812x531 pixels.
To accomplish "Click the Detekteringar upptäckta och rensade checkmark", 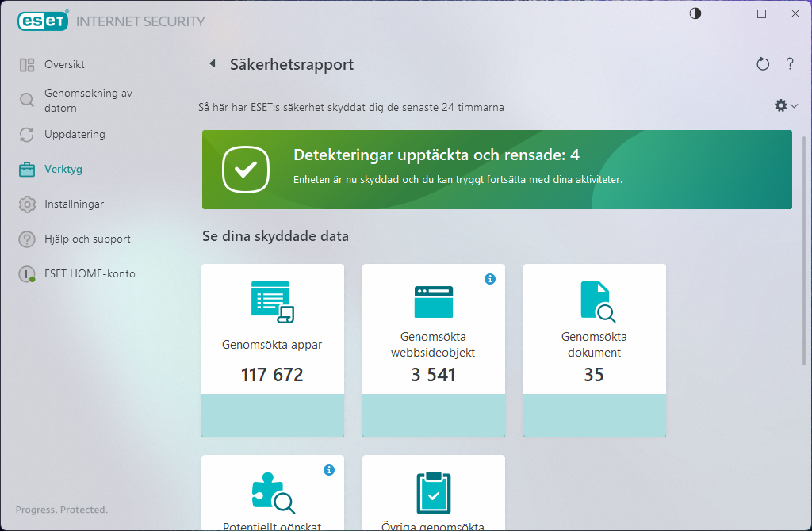I will [246, 169].
